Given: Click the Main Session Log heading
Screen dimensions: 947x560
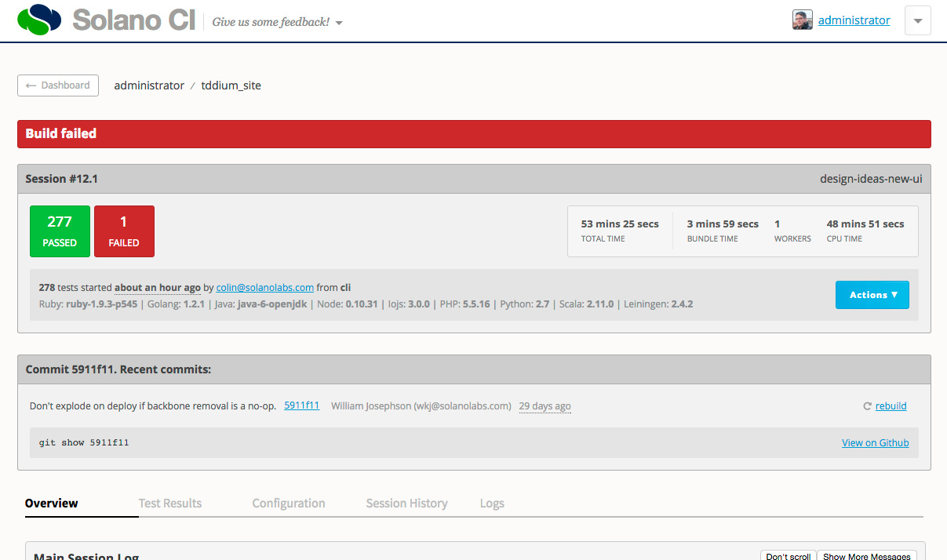Looking at the screenshot, I should click(86, 556).
